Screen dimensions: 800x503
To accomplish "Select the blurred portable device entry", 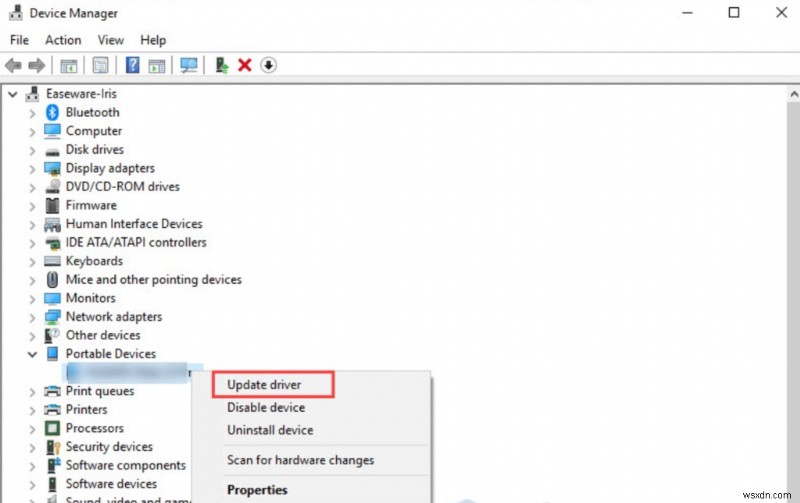I will (x=128, y=372).
